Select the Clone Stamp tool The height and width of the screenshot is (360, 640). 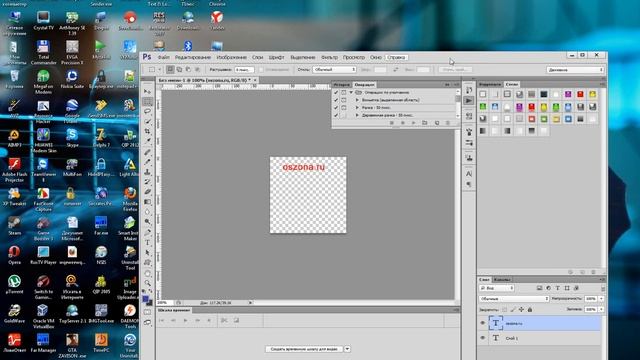click(x=147, y=172)
